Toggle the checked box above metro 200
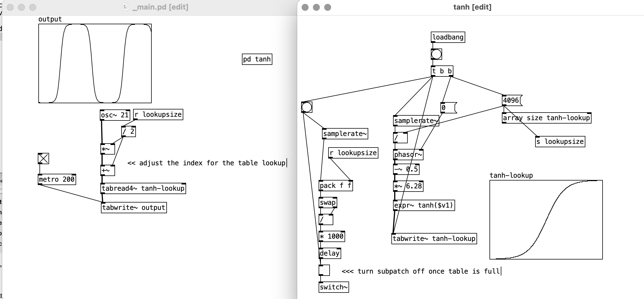644x299 pixels. pos(43,159)
